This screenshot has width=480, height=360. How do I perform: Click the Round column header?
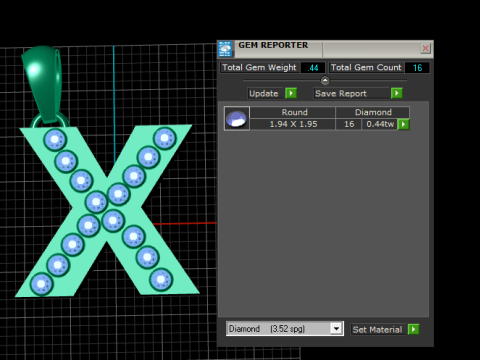click(x=293, y=112)
